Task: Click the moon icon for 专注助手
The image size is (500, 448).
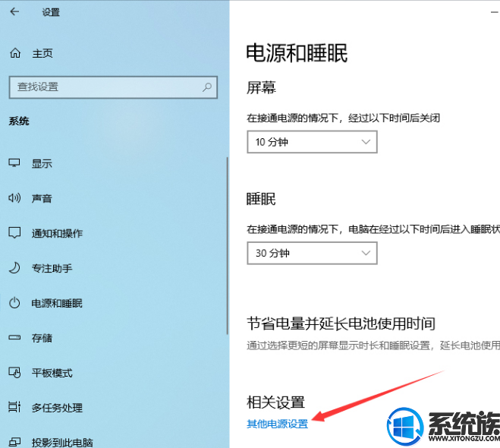Action: 14,268
